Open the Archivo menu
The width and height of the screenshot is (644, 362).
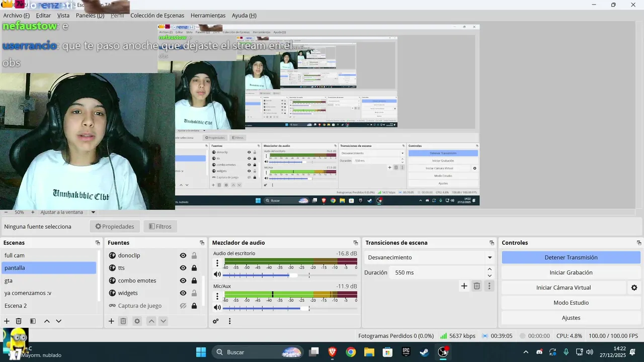pos(16,16)
